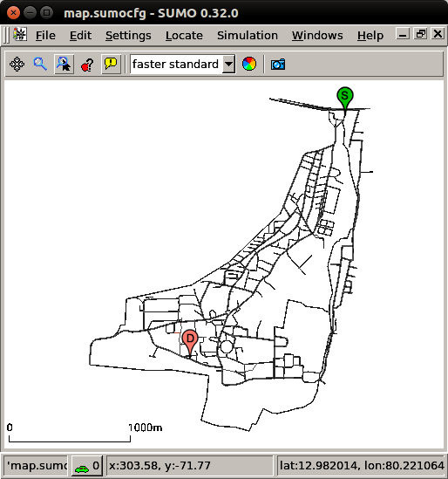The width and height of the screenshot is (448, 479).
Task: Click the red question mark tooltip icon
Action: point(87,65)
